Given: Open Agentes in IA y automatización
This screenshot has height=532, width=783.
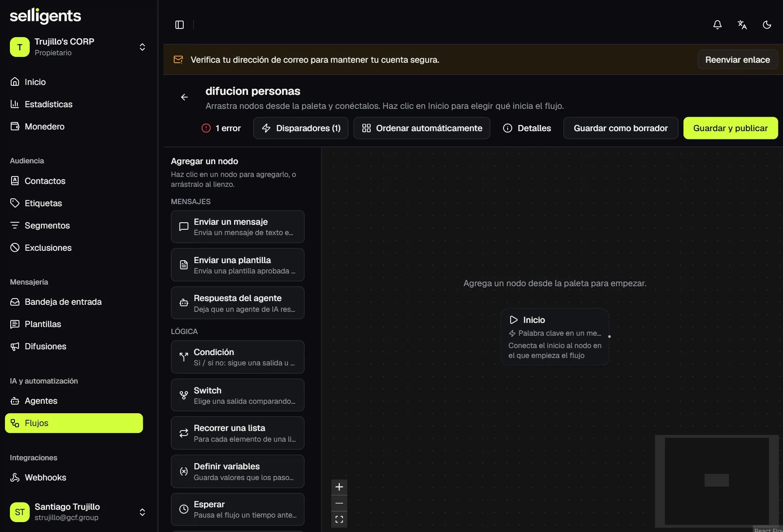Looking at the screenshot, I should (74, 401).
